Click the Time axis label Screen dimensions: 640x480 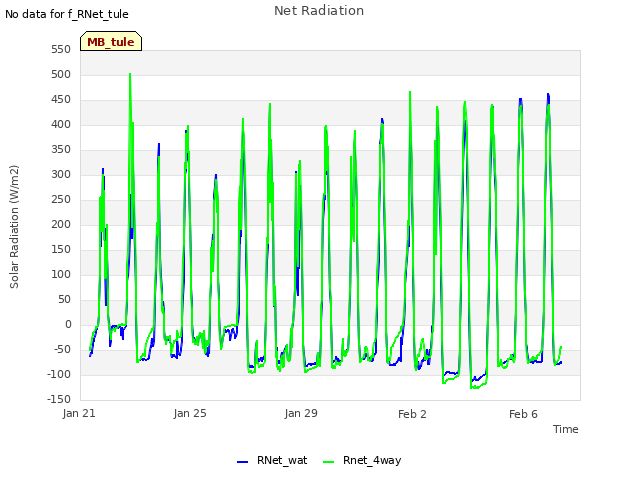pos(566,429)
